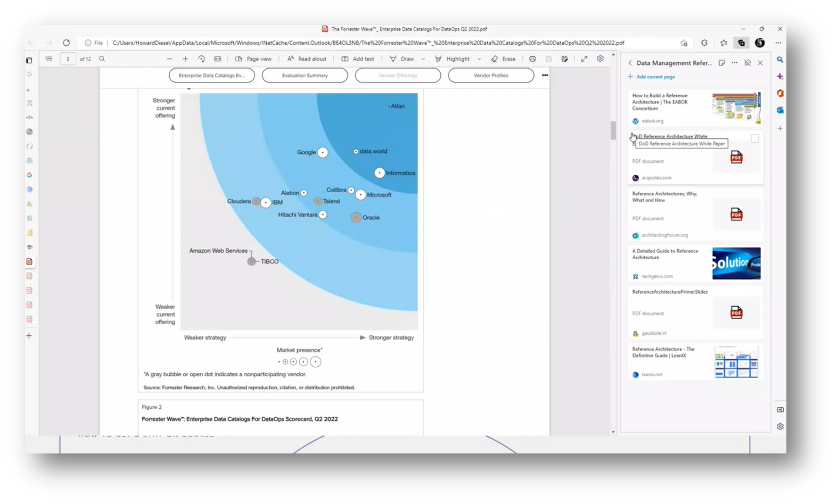This screenshot has height=504, width=837.
Task: Open PDF toolbar settings gear
Action: (x=600, y=59)
